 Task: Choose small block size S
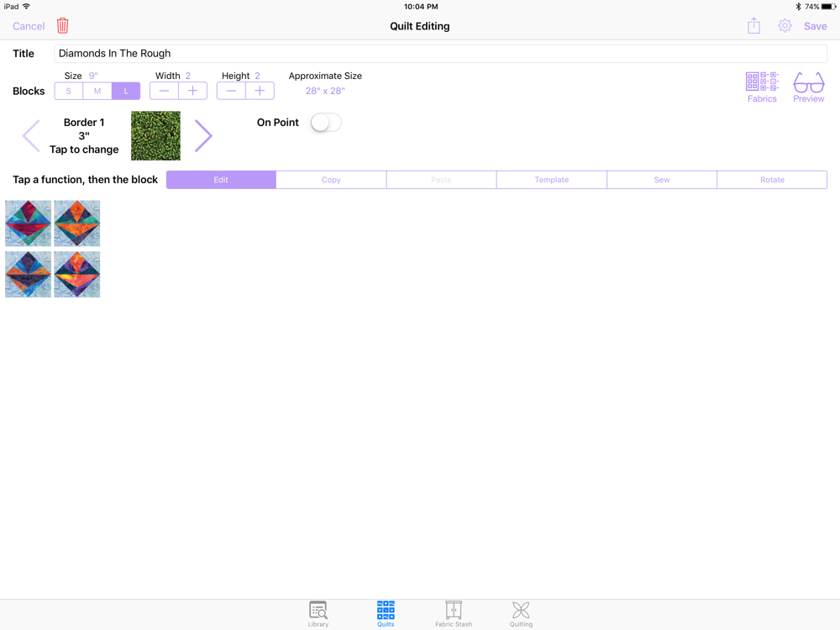pos(69,91)
